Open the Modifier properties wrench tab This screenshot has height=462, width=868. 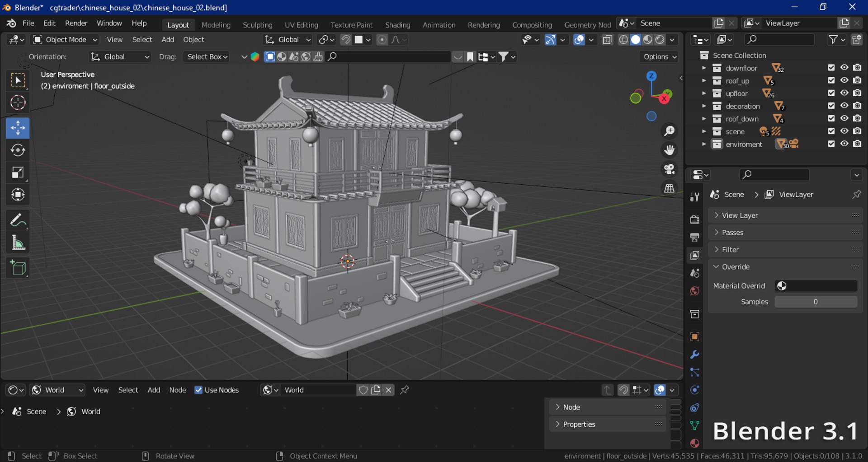(x=695, y=355)
